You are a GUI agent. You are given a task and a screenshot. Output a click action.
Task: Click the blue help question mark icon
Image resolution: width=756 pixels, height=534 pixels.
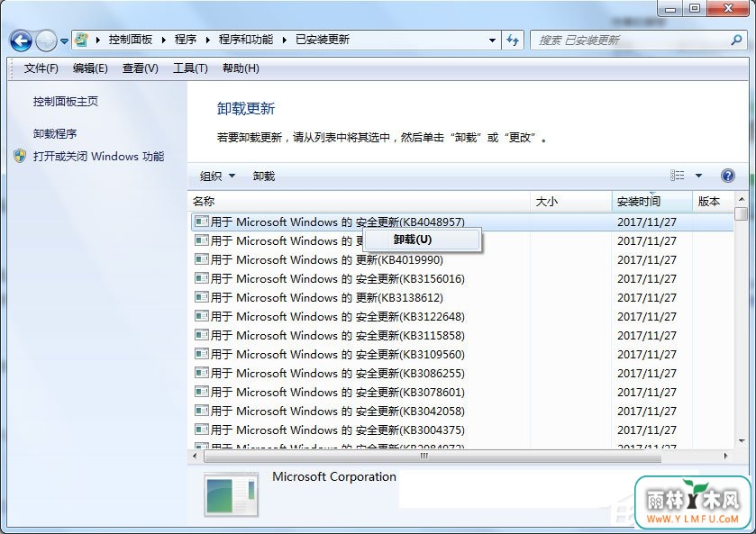[x=727, y=176]
